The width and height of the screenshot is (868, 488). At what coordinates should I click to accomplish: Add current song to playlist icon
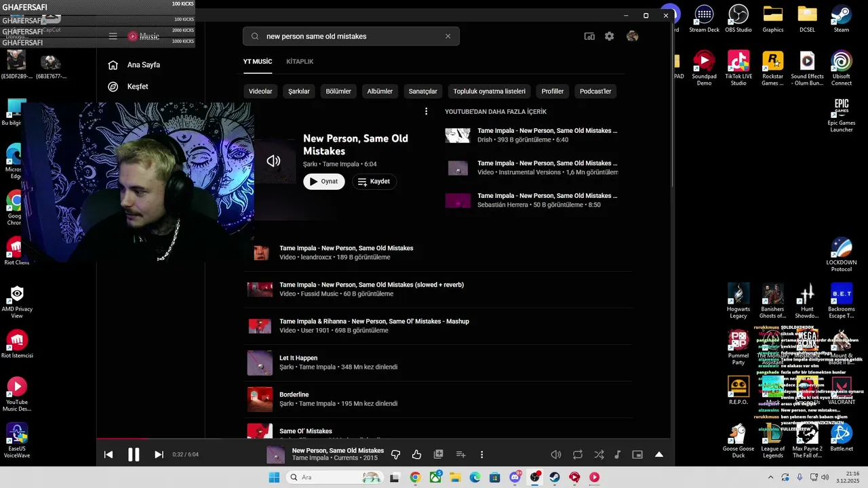[460, 454]
